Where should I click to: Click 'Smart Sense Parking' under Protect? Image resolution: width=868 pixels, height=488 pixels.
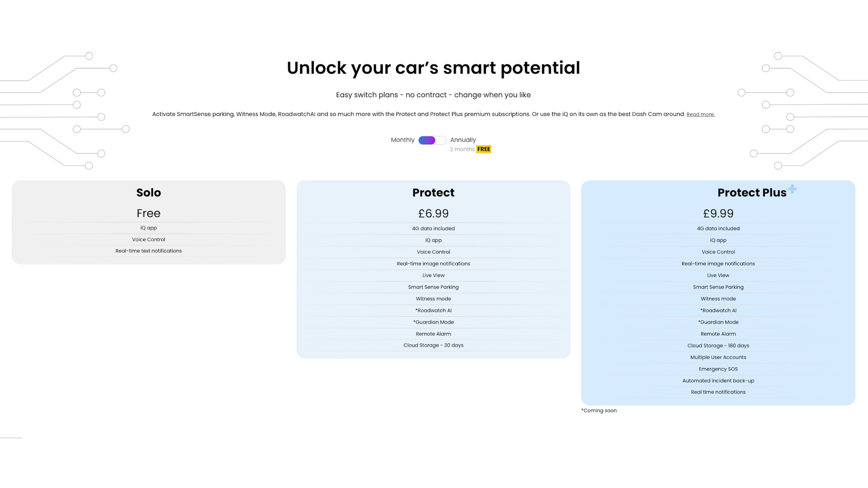coord(433,287)
